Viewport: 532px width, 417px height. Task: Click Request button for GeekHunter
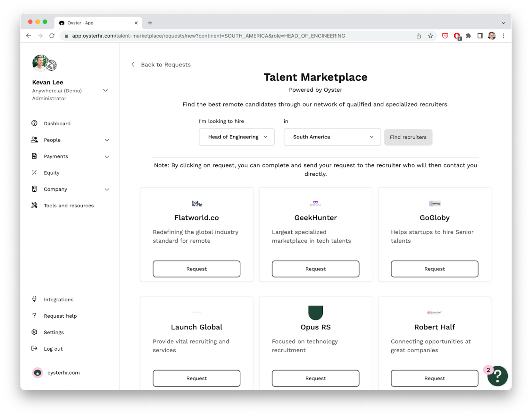point(316,269)
